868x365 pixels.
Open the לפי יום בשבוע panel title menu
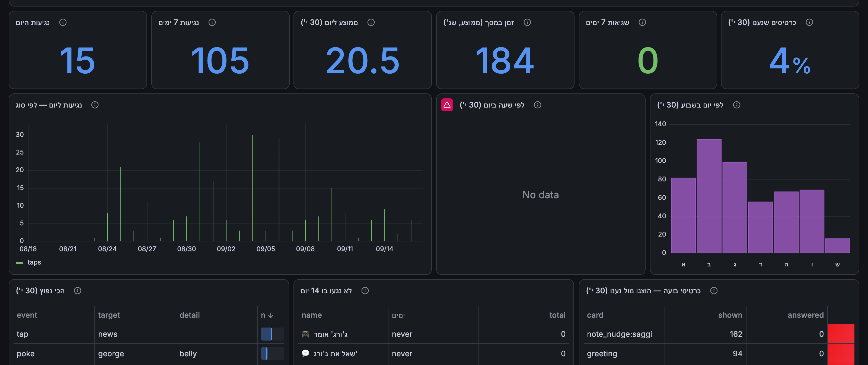click(690, 105)
